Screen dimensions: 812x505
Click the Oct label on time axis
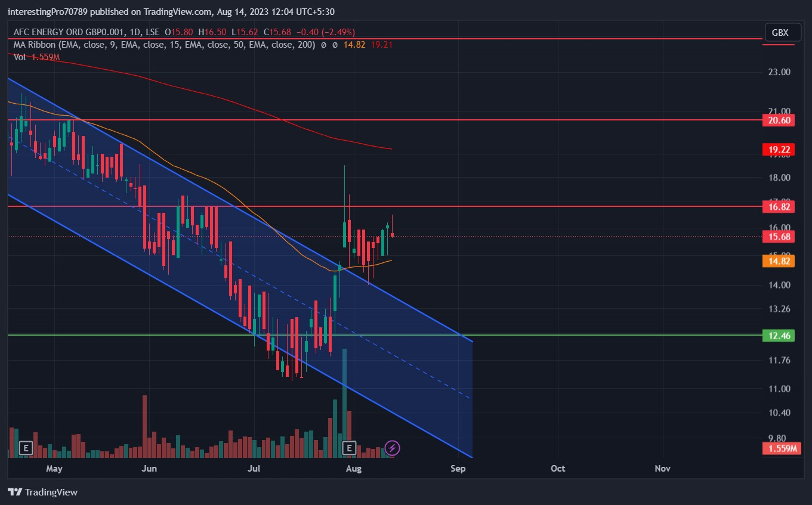(558, 469)
